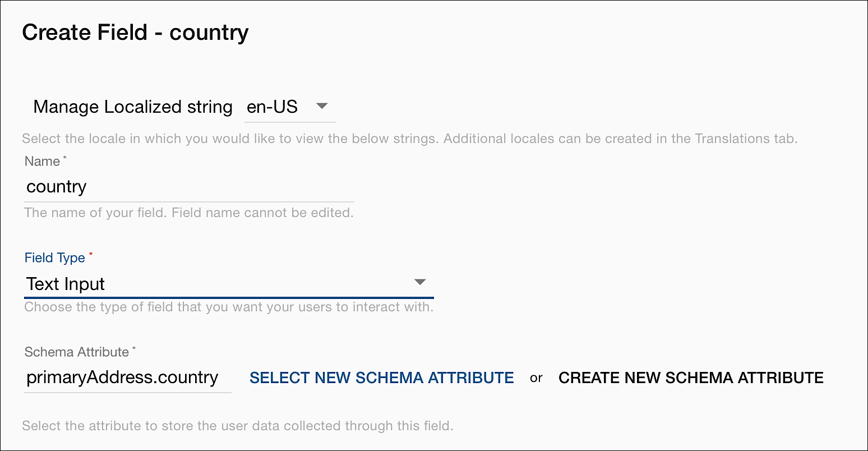Click the red asterisk beside Field Type

(91, 255)
